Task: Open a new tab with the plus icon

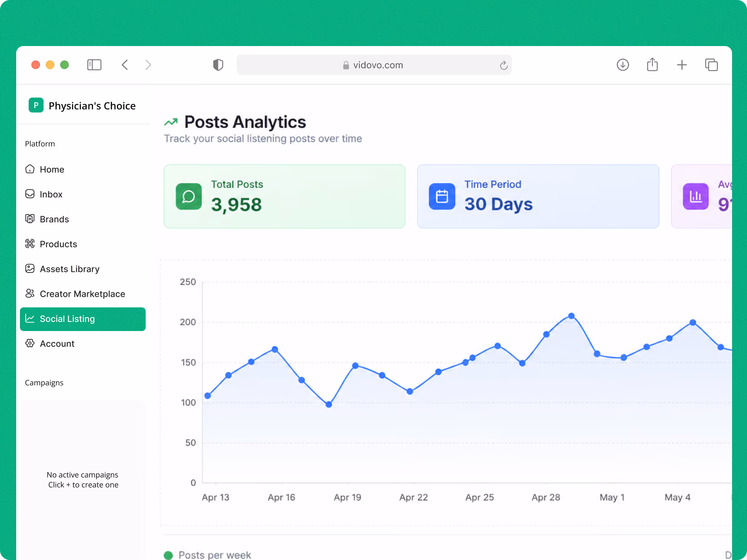Action: 682,65
